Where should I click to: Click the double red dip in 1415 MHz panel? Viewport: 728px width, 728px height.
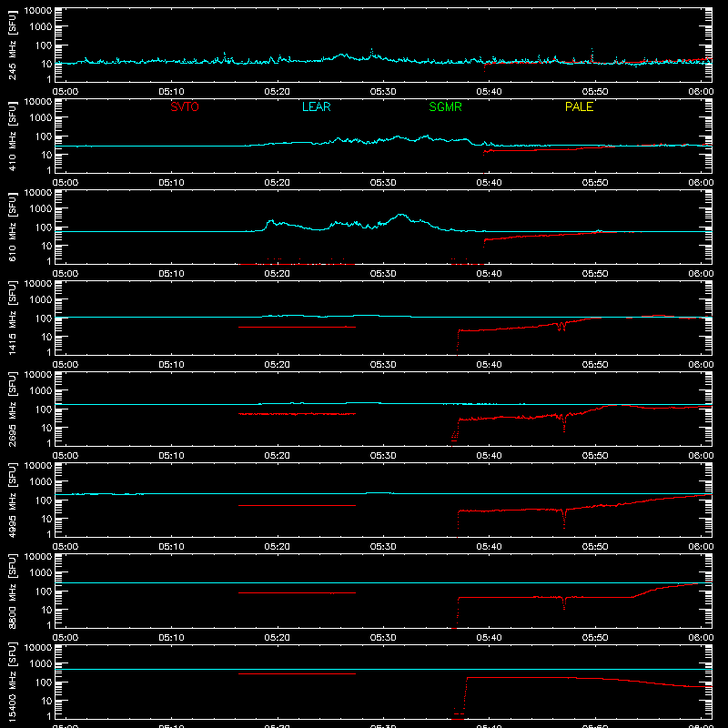point(561,327)
